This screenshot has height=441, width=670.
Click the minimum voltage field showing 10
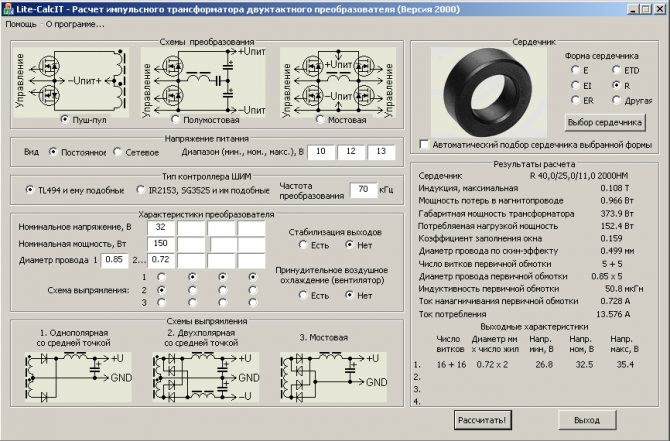tap(321, 152)
